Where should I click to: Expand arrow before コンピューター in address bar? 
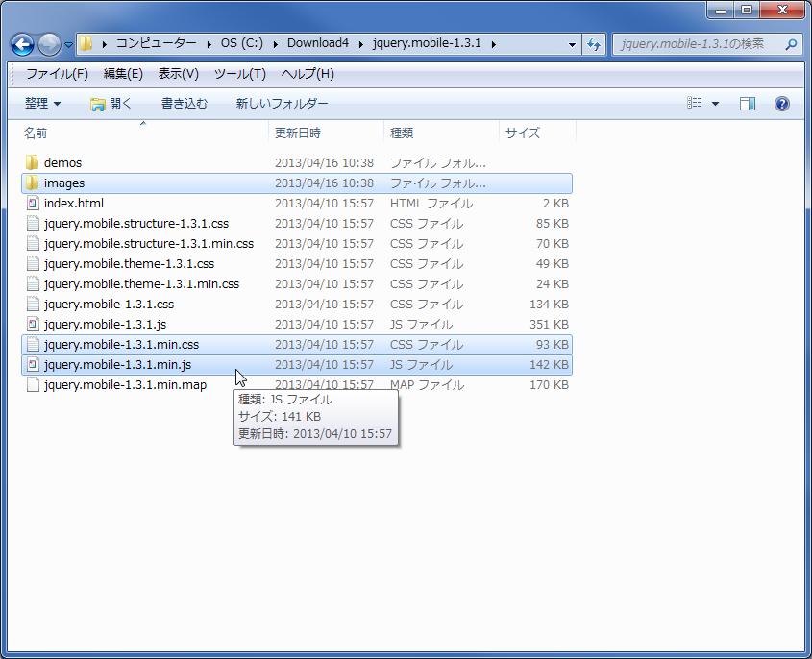[105, 44]
